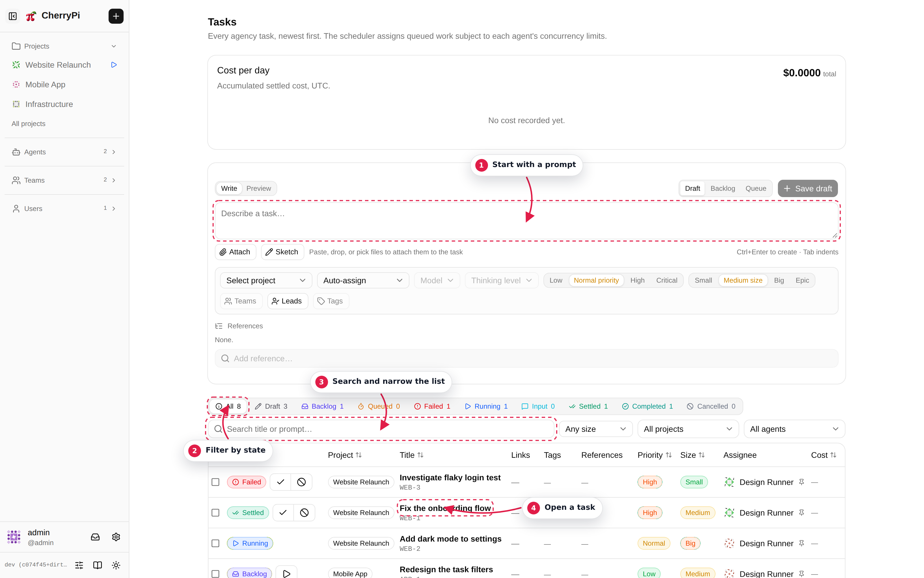924x578 pixels.
Task: Click the All projects link in sidebar
Action: (29, 123)
